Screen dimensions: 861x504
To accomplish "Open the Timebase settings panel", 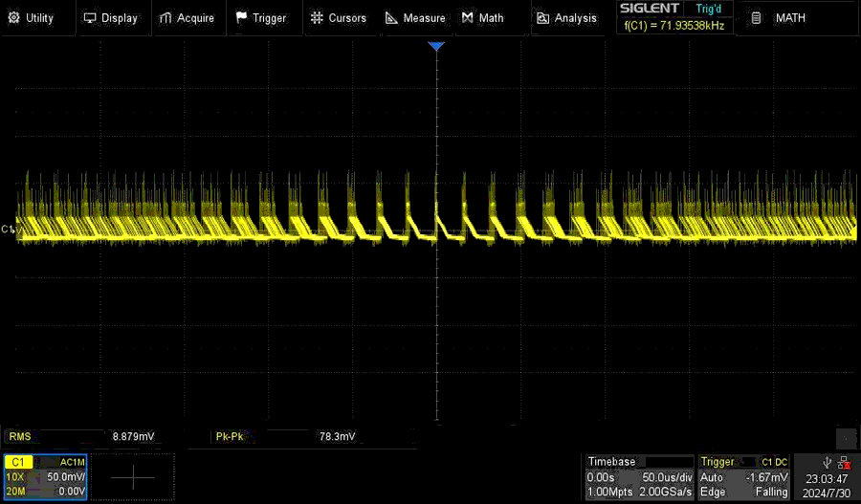I will (x=639, y=476).
